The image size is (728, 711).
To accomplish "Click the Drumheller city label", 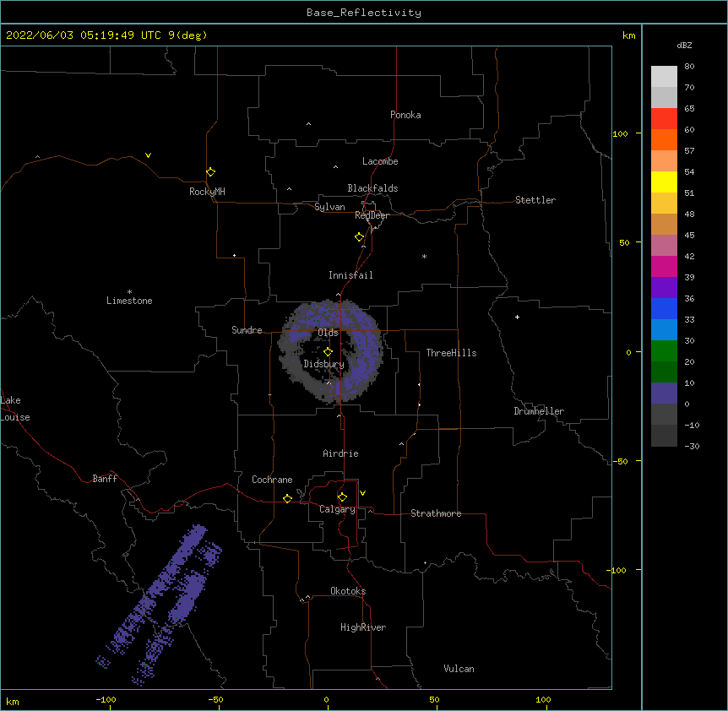I will click(539, 411).
